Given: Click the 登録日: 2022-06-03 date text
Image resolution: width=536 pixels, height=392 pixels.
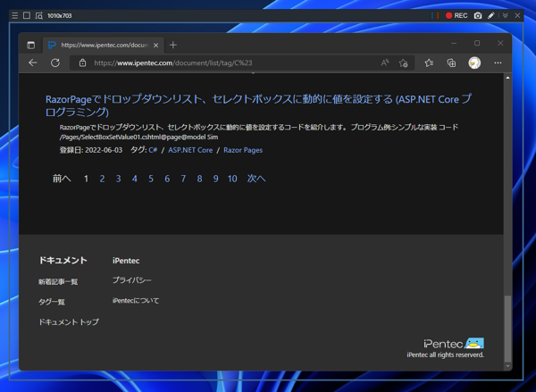Looking at the screenshot, I should (x=91, y=150).
